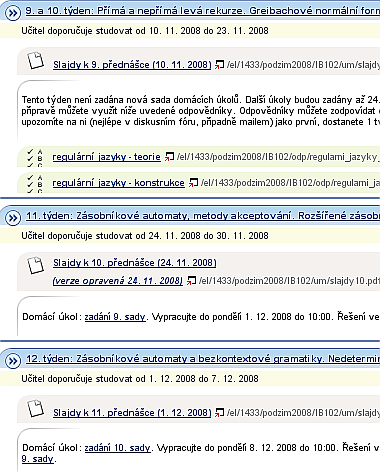Click path text beside Slajdy k 9. přednášce

pos(303,65)
